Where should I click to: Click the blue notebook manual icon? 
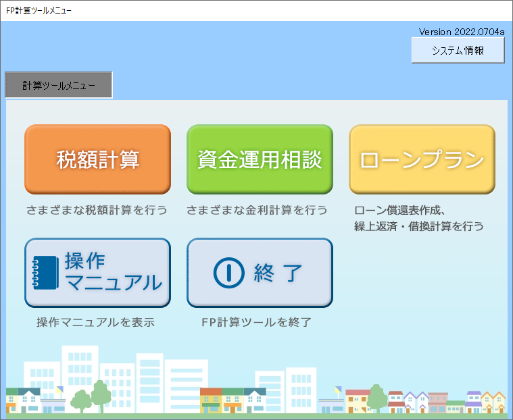tap(46, 272)
